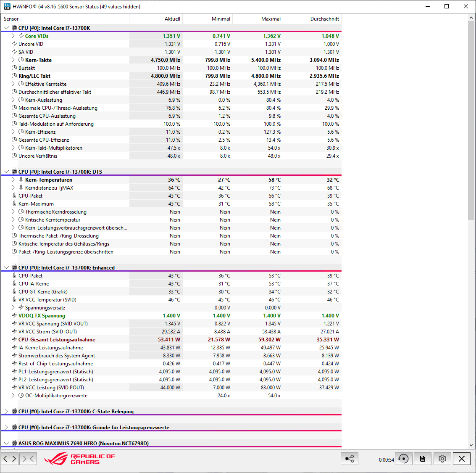Select the CPU-Gesamt-Leistungsaufnahme row label
This screenshot has width=476, height=473.
pos(57,339)
